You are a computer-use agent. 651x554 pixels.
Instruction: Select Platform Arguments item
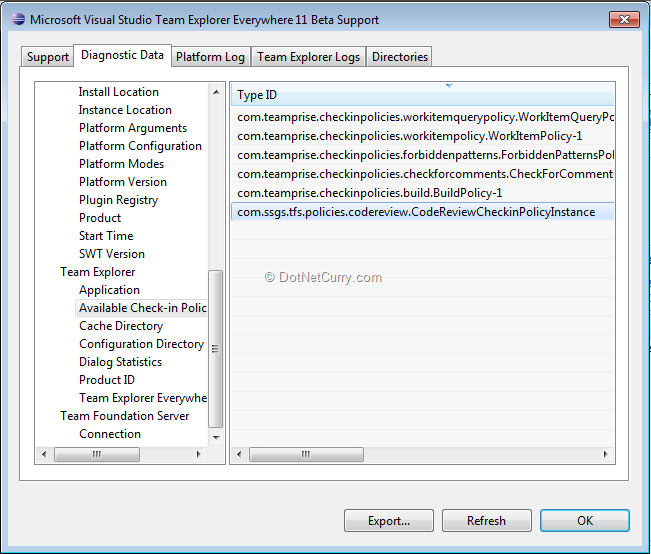tap(133, 128)
